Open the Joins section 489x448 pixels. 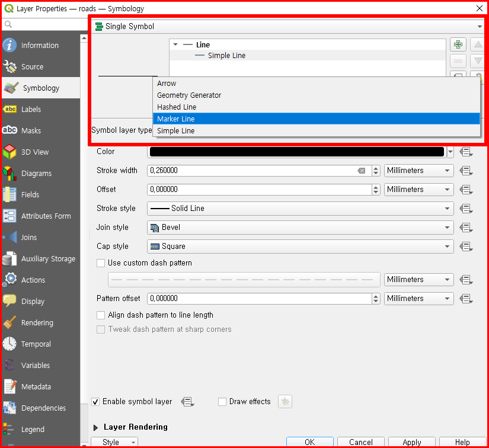(x=40, y=238)
